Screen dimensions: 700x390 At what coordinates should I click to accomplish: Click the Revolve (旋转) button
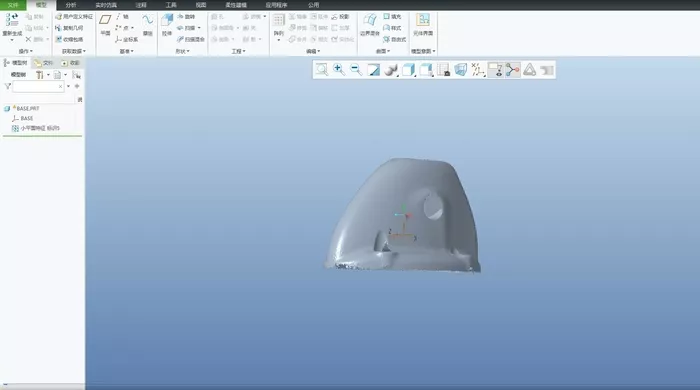click(x=186, y=17)
